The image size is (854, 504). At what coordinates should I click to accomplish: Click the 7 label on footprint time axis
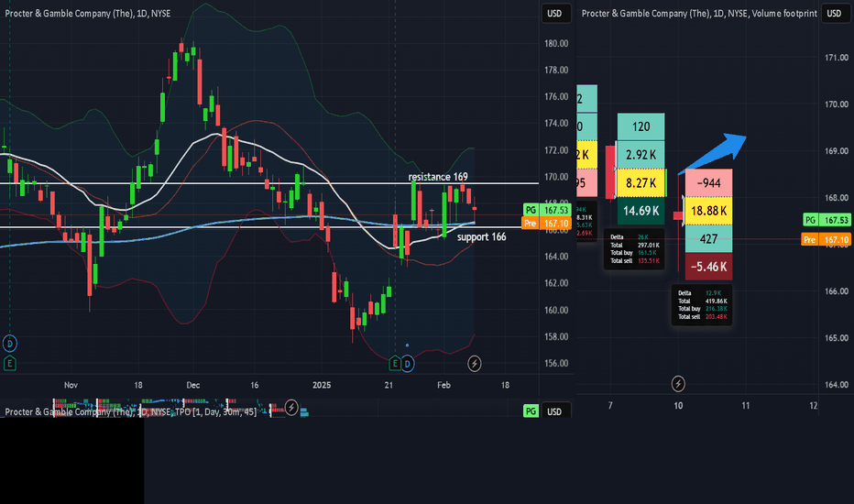pos(610,405)
